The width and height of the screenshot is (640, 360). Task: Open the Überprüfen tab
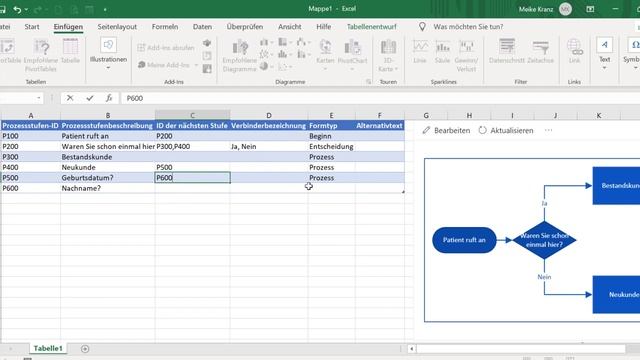(244, 27)
